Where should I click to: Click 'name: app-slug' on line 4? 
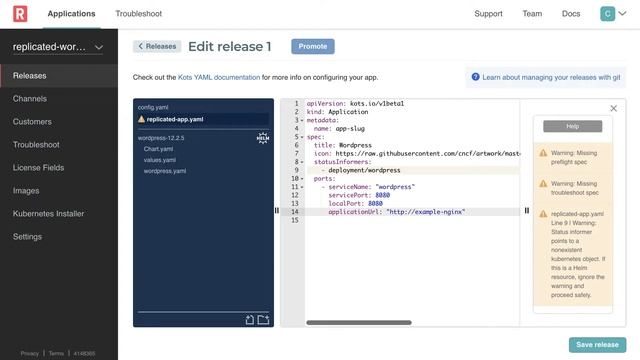[339, 129]
